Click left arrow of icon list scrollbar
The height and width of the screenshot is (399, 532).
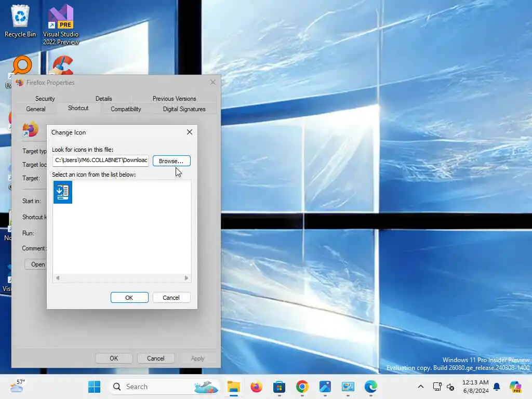(58, 278)
